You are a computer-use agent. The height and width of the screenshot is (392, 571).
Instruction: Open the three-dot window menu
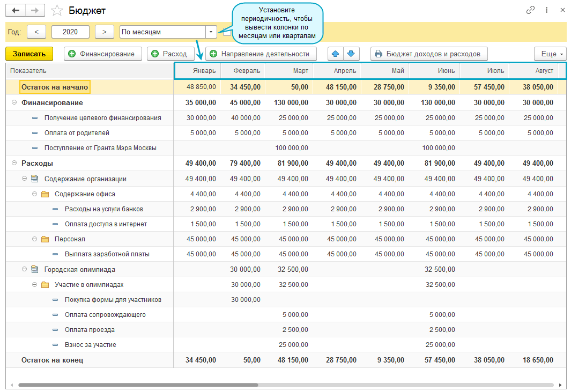click(x=546, y=10)
